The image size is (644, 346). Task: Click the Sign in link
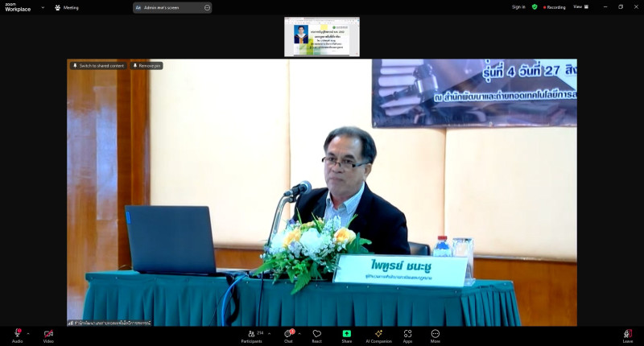tap(518, 6)
